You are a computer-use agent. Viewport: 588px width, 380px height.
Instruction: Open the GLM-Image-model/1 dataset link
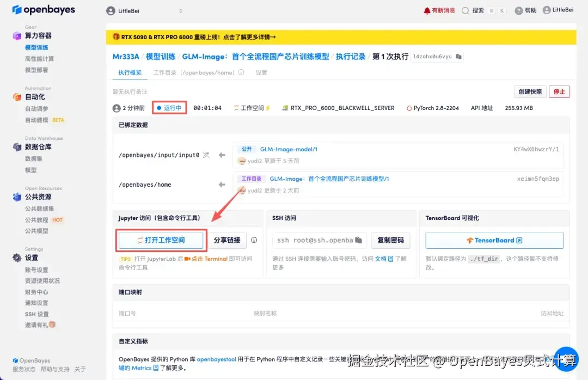coord(289,149)
